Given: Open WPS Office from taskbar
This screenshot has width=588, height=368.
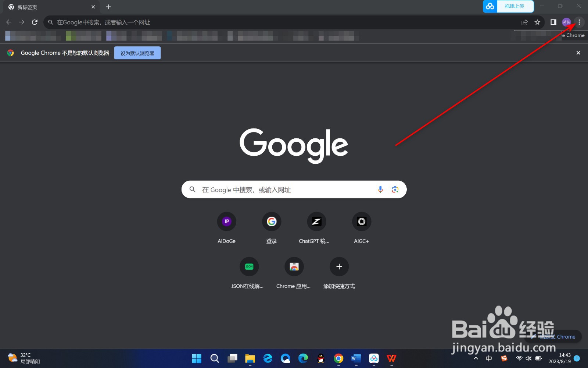Looking at the screenshot, I should tap(391, 358).
